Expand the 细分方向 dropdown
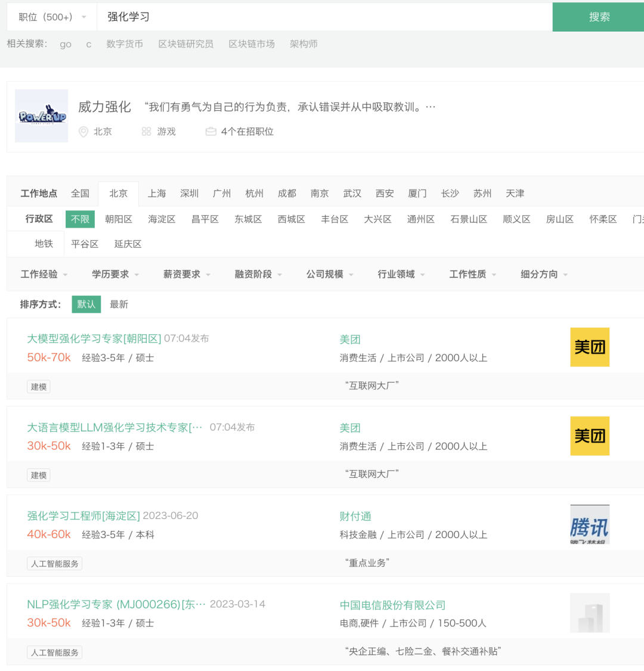The width and height of the screenshot is (644, 671). click(x=544, y=274)
